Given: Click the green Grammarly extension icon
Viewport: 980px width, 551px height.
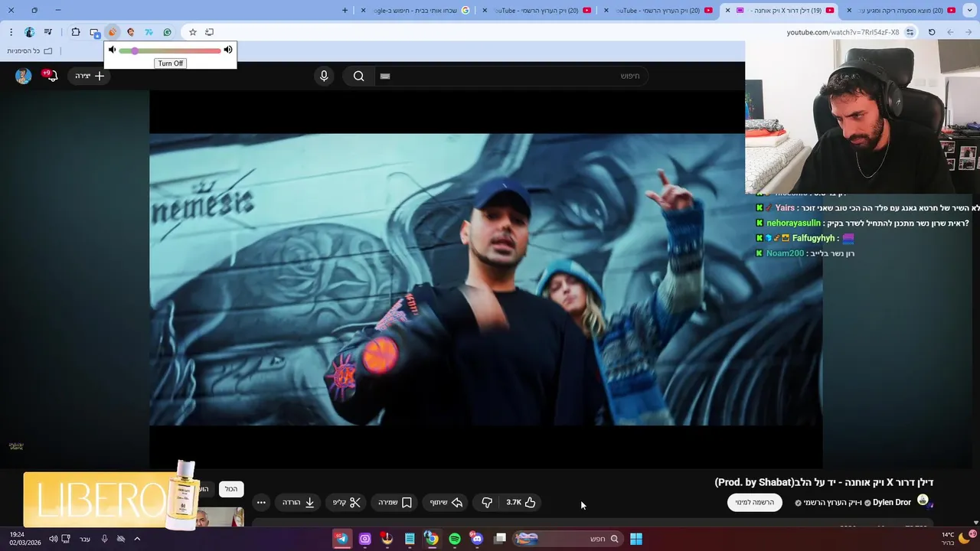Looking at the screenshot, I should coord(167,32).
